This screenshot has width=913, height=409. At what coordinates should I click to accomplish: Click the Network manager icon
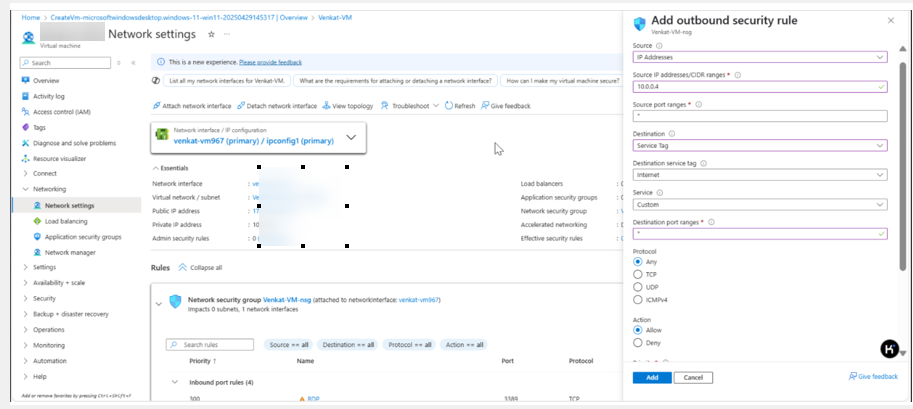coord(37,252)
